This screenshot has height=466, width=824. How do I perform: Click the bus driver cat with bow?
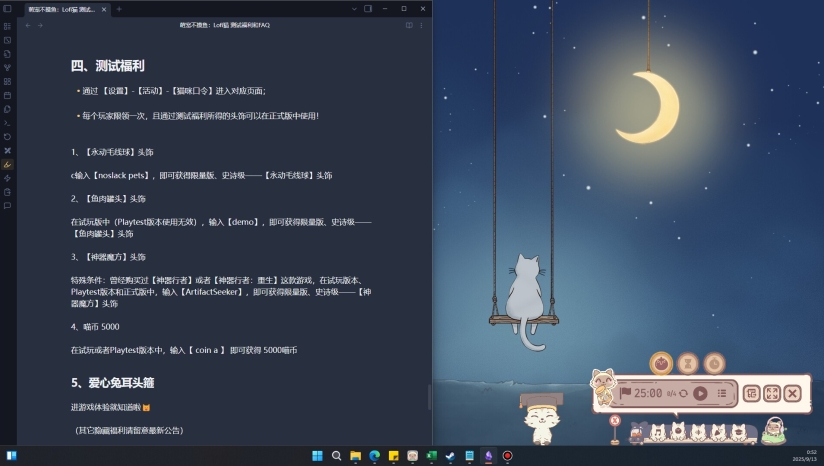[638, 431]
